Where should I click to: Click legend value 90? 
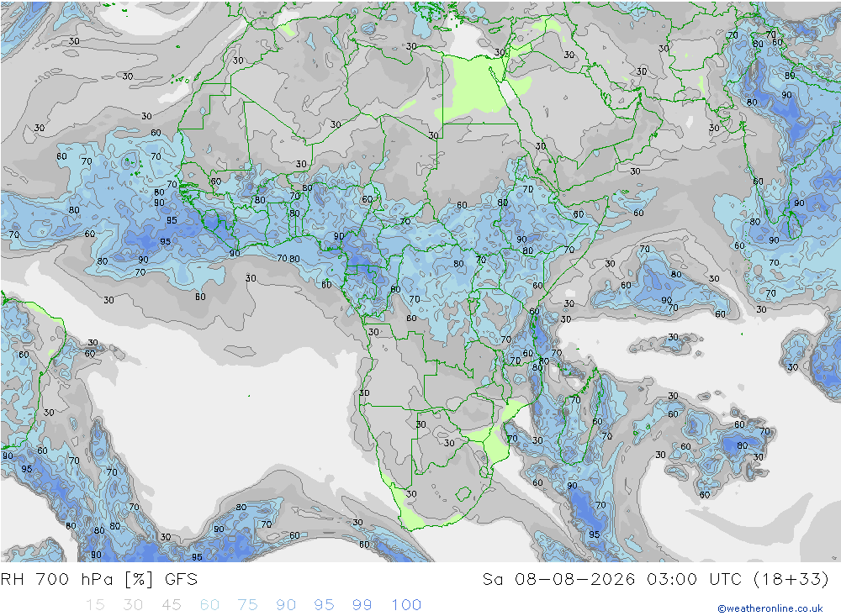(x=286, y=605)
